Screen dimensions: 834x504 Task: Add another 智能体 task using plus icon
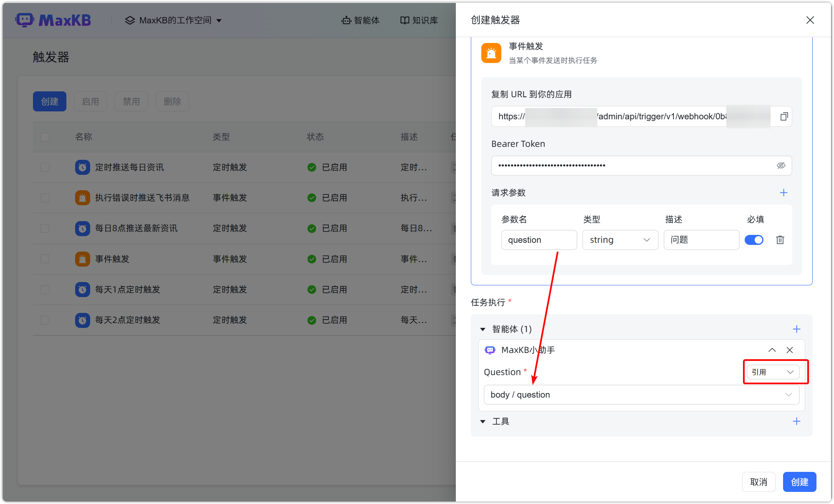796,329
